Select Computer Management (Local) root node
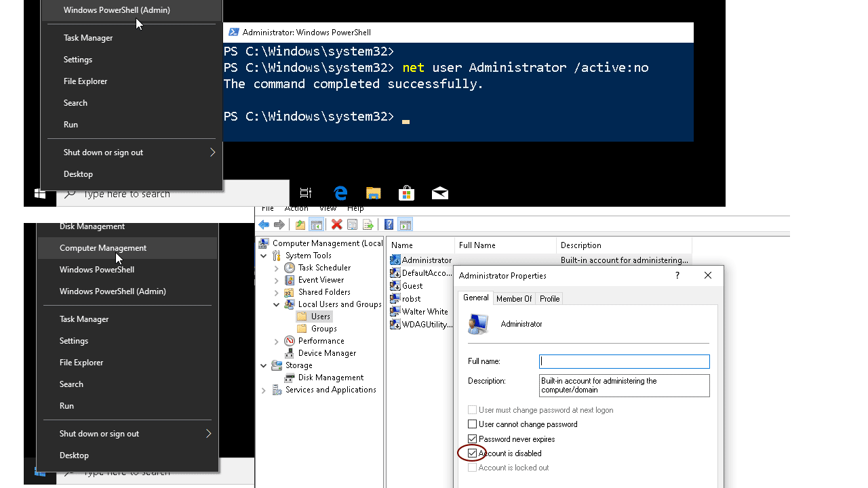This screenshot has height=488, width=868. 321,243
